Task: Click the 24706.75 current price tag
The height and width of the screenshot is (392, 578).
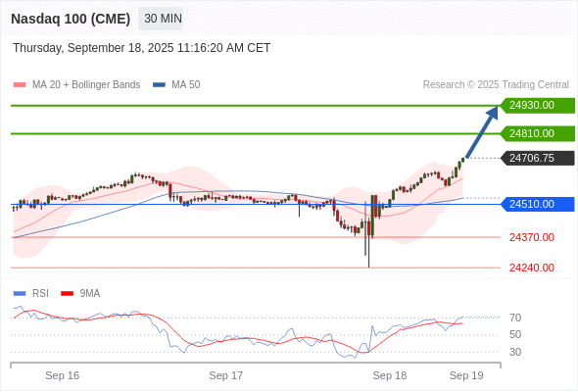Action: (538, 158)
